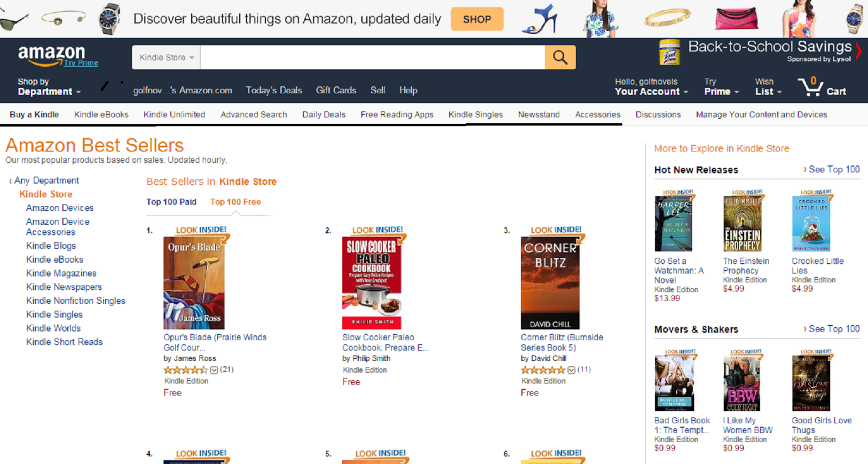Click the Lysol Back-to-School Savings banner arrow
This screenshot has height=464, width=868.
coord(858,51)
